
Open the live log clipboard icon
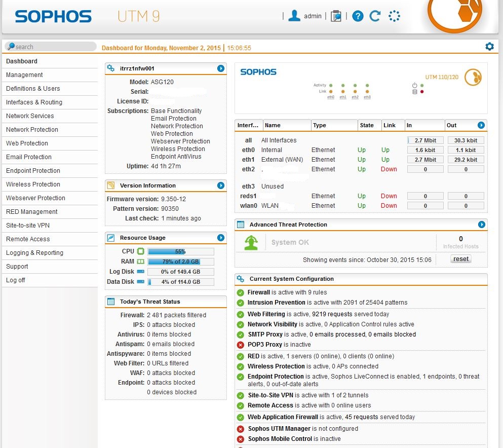pos(336,16)
